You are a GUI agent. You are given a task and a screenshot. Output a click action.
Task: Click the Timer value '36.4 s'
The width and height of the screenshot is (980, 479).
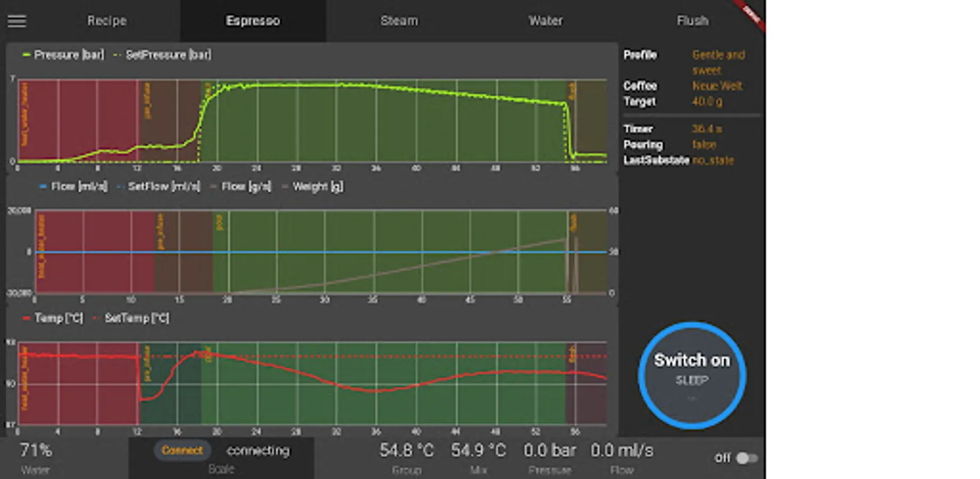(707, 129)
